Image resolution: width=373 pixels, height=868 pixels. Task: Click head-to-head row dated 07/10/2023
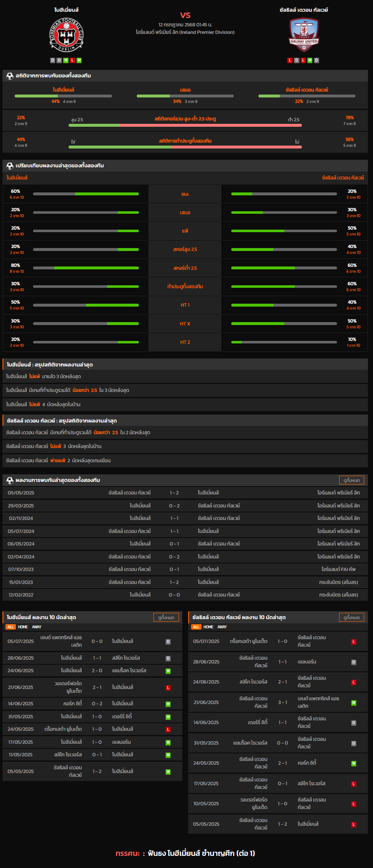point(185,569)
